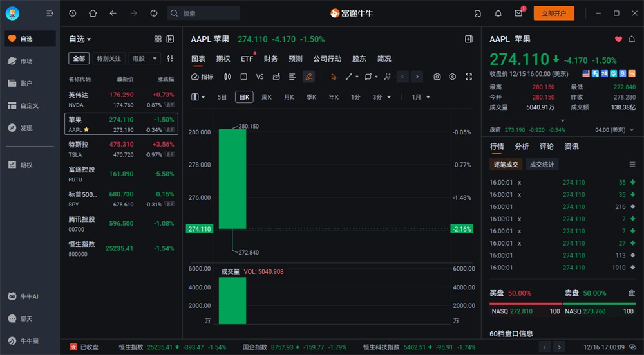Select the 特别关注 filter
The height and width of the screenshot is (355, 644).
tap(109, 59)
